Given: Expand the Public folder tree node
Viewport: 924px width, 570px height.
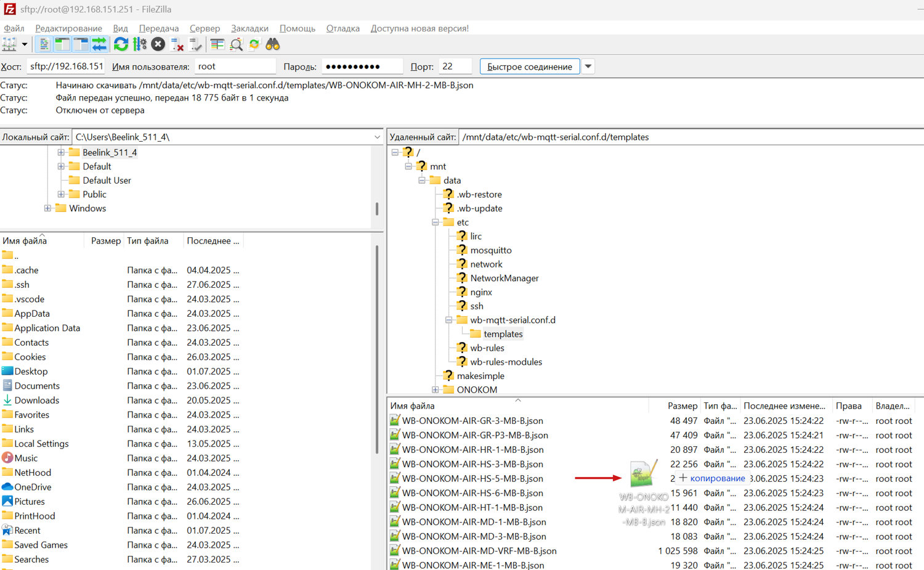Looking at the screenshot, I should pyautogui.click(x=61, y=195).
